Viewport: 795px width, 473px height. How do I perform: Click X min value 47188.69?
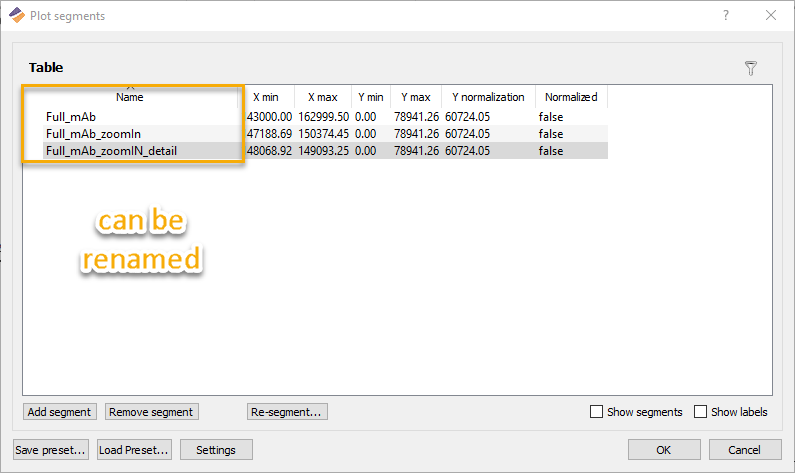269,134
